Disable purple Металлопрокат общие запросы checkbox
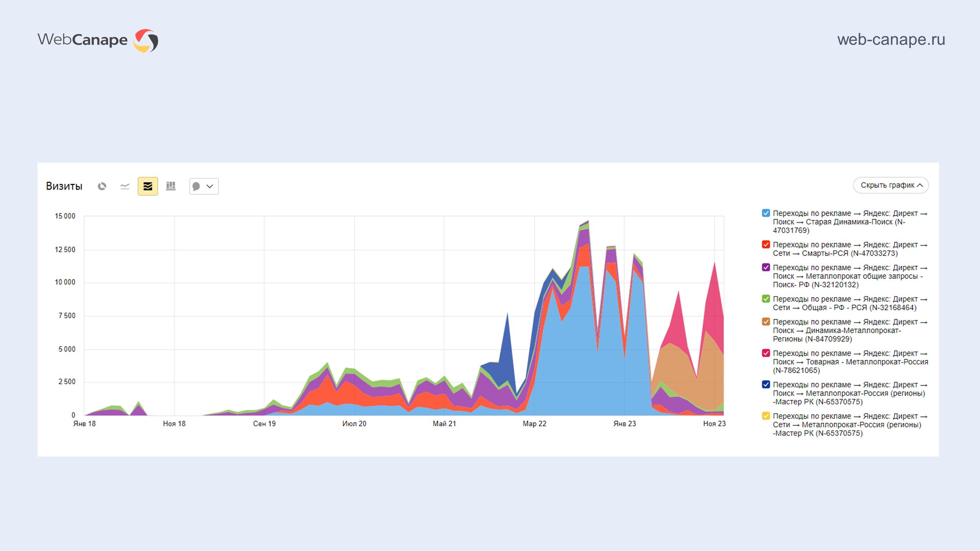 tap(766, 267)
